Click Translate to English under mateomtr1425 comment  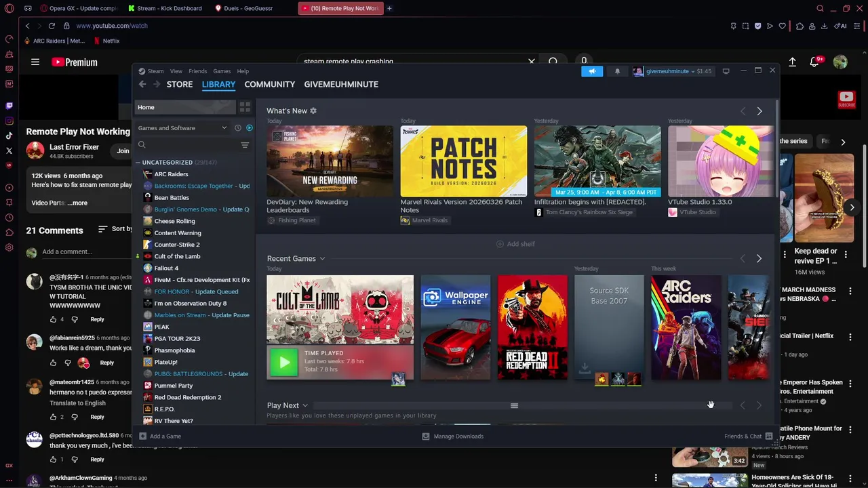click(77, 403)
